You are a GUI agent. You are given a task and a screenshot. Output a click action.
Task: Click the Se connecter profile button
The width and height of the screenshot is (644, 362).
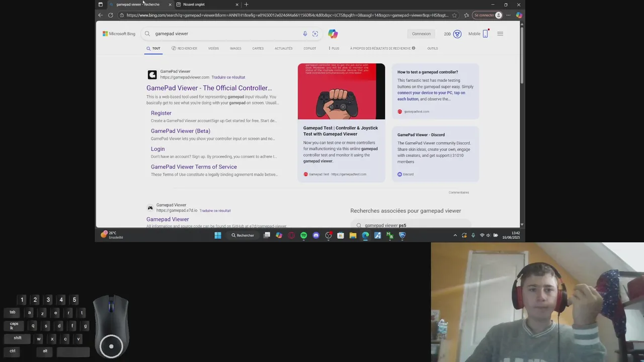click(487, 15)
